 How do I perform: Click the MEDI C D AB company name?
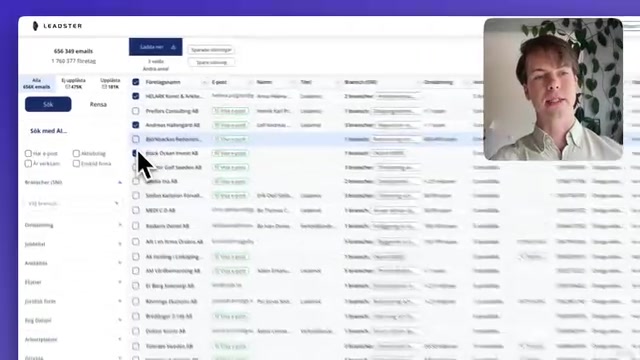tap(160, 211)
